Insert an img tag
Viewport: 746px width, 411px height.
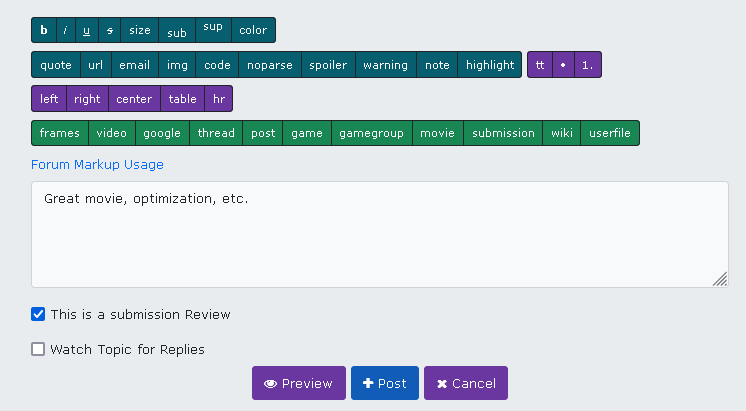click(177, 65)
